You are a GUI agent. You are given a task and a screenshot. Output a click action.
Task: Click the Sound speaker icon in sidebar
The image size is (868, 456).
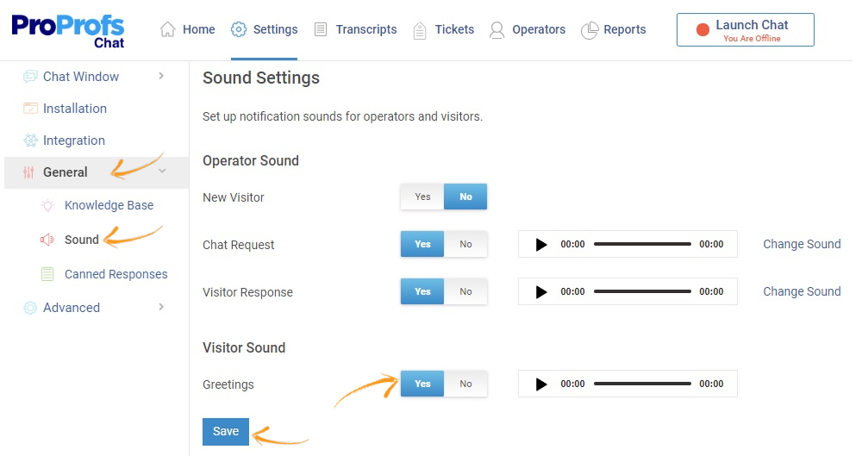(x=47, y=240)
